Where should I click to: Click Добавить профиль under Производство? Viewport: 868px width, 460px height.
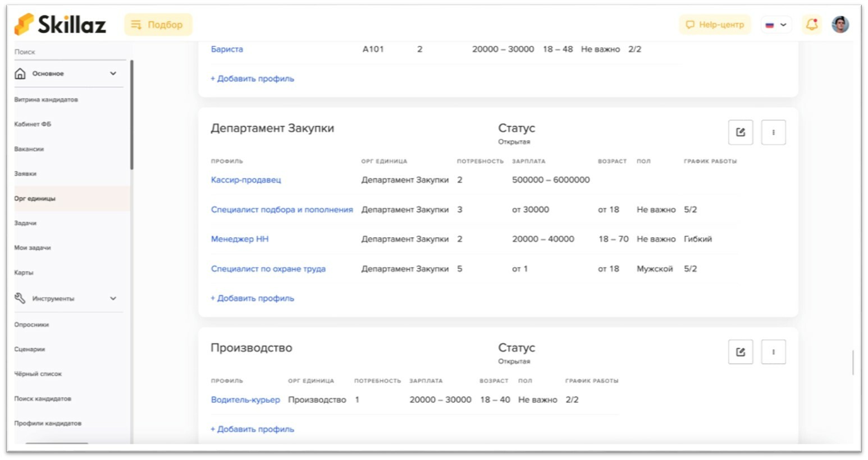pyautogui.click(x=252, y=429)
